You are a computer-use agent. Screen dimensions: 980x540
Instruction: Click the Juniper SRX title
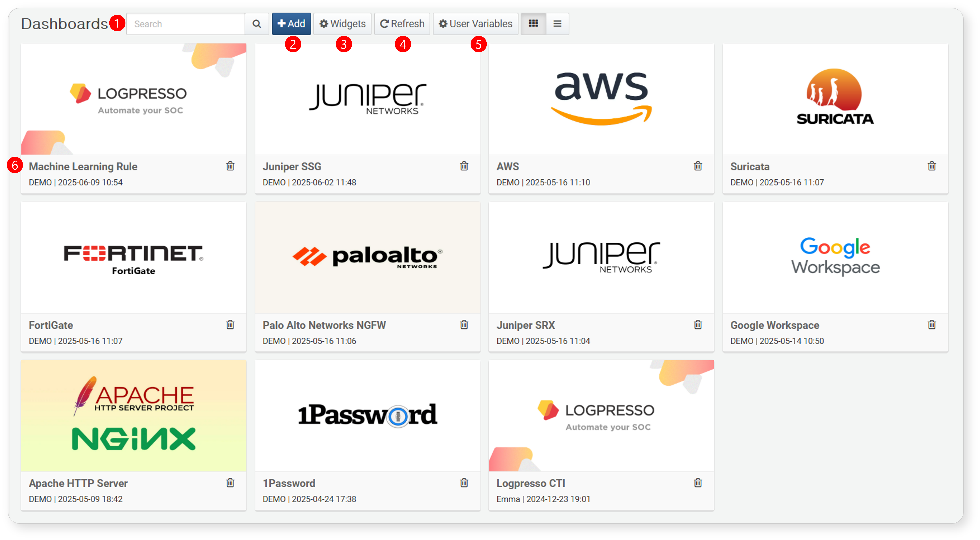tap(525, 325)
